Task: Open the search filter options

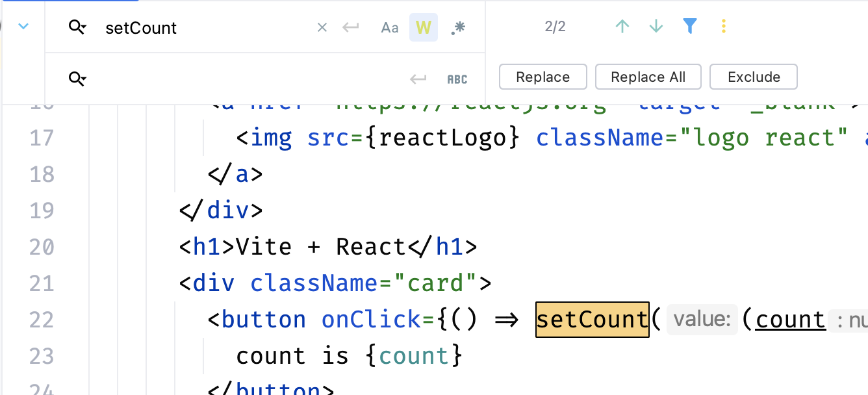Action: (690, 27)
